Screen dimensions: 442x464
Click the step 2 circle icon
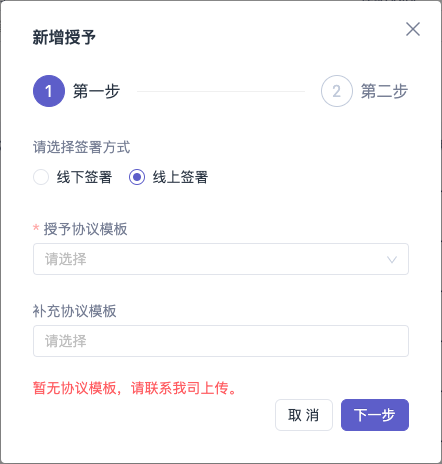coord(337,91)
